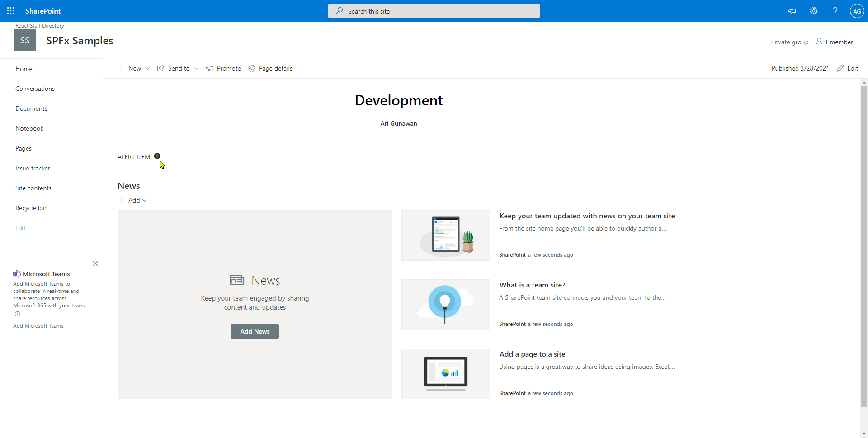Image resolution: width=868 pixels, height=438 pixels.
Task: Click the SS site logo
Action: coord(25,40)
